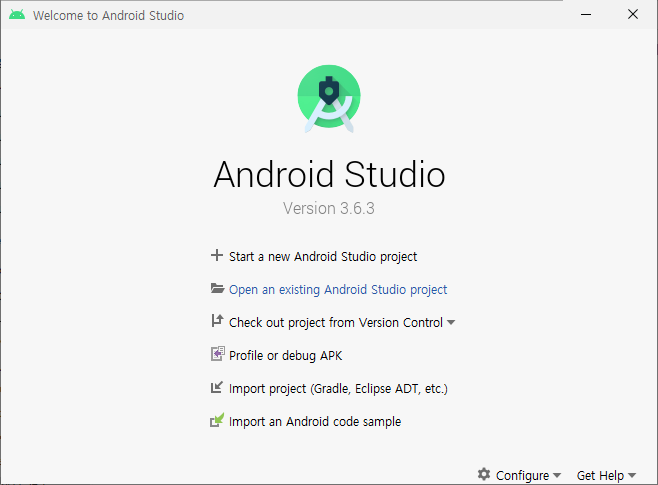Click the Android code sample import icon
658x485 pixels.
217,420
